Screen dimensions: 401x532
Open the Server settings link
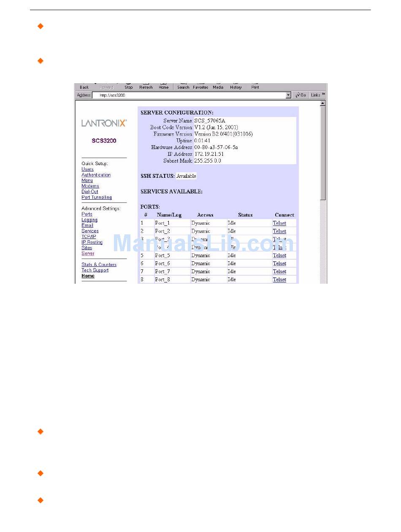(88, 253)
